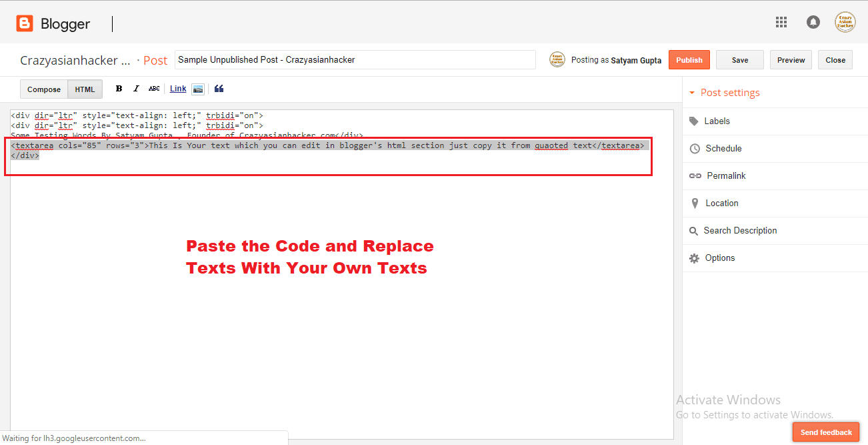Open the Google apps grid menu
Screen dimensions: 868x445
(781, 21)
